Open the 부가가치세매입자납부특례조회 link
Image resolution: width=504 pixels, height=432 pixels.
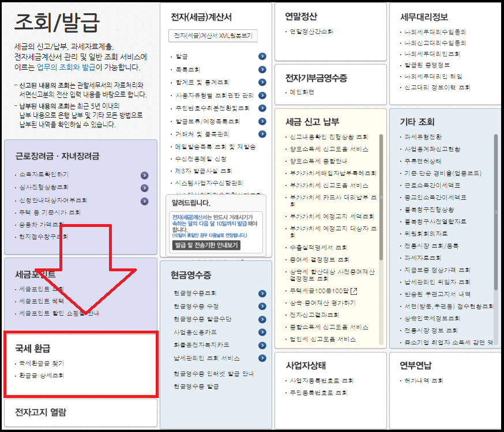(x=333, y=173)
